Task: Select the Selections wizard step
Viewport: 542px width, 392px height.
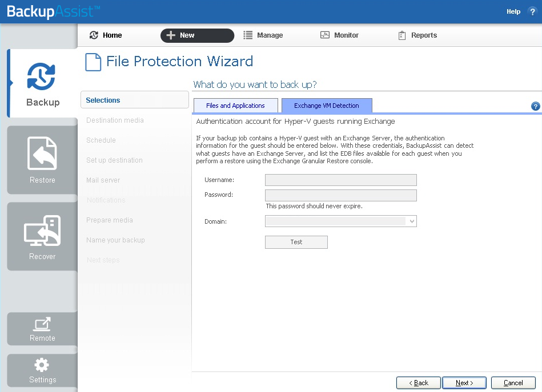Action: pos(134,100)
